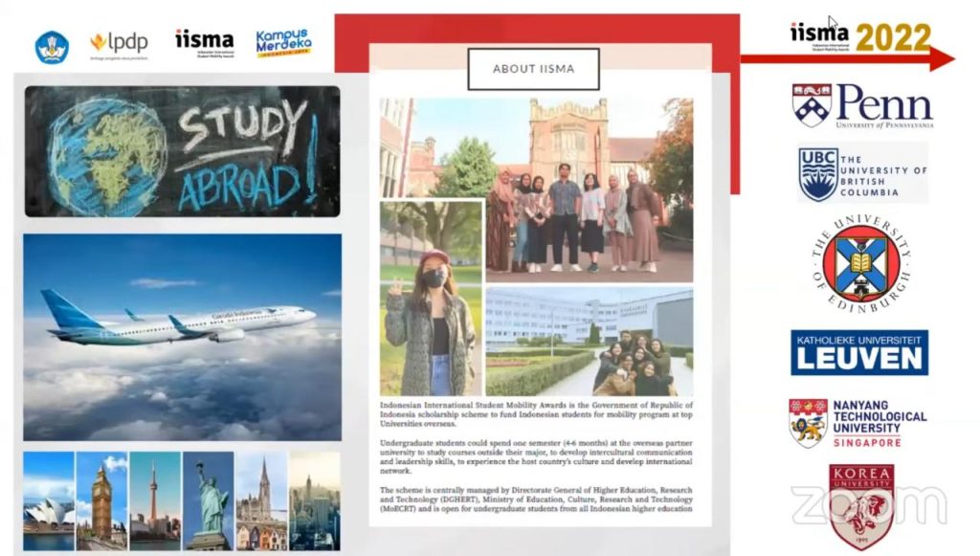This screenshot has width=980, height=556.
Task: Click the "NANYANG TECHNOLOGICAL UNIVERSITY" text
Action: click(x=880, y=416)
